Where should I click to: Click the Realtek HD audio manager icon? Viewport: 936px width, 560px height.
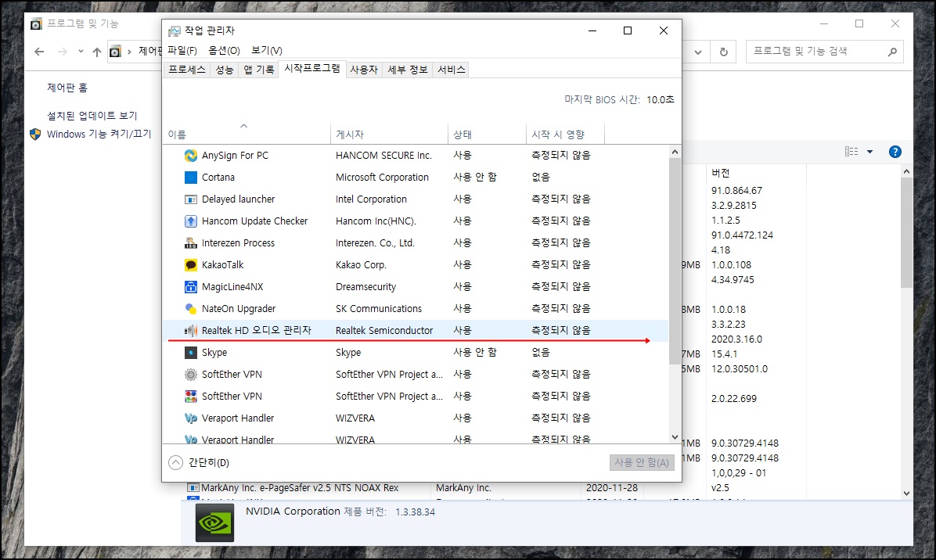tap(190, 330)
